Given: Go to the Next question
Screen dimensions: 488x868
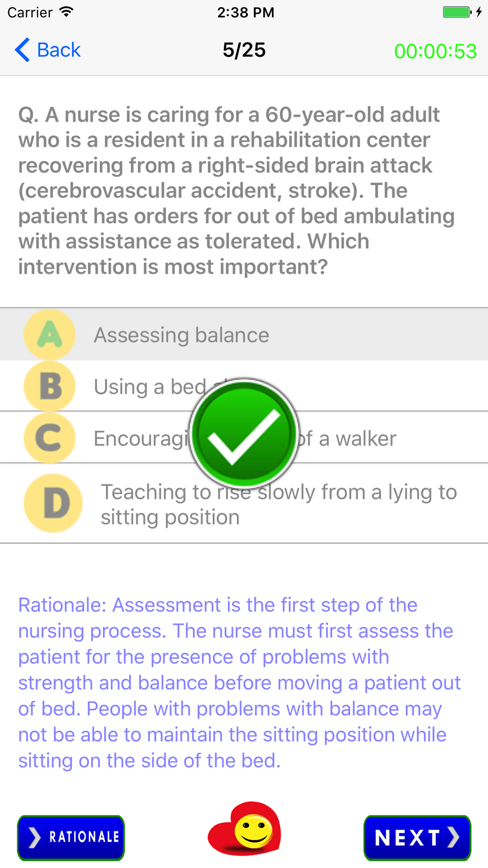Looking at the screenshot, I should 417,837.
